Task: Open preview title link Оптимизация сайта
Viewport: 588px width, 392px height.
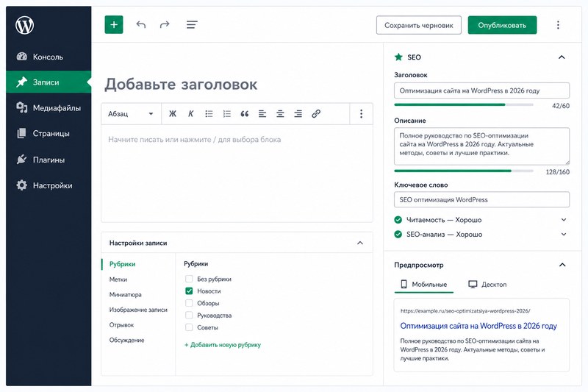Action: click(x=478, y=326)
